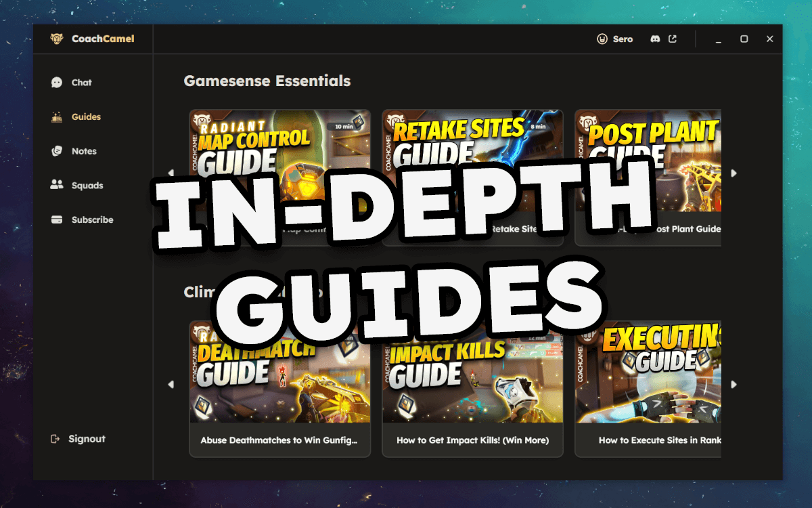Click 'How to Get Impact Kills! (Win More)' title
Viewport: 812px width, 508px height.
coord(472,440)
